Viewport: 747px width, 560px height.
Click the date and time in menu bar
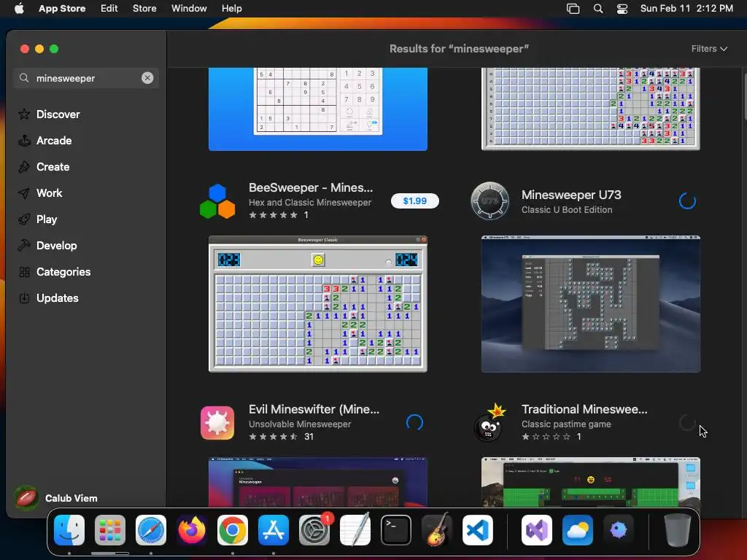686,8
